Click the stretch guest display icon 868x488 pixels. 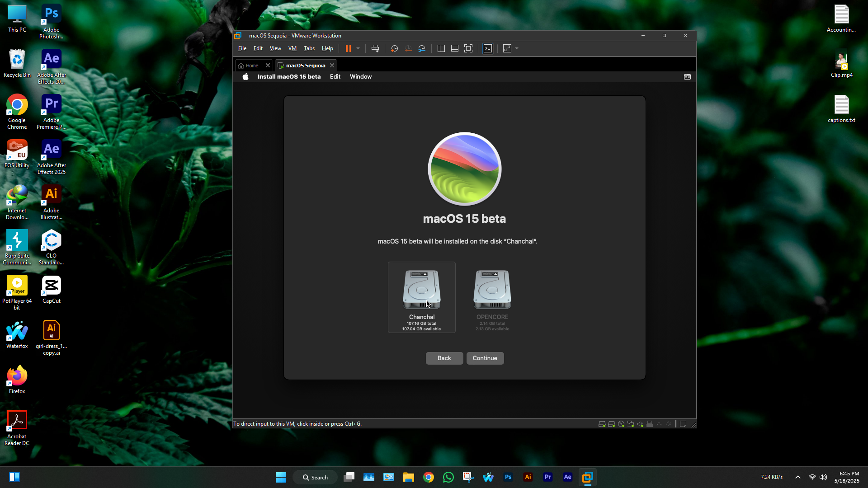507,48
